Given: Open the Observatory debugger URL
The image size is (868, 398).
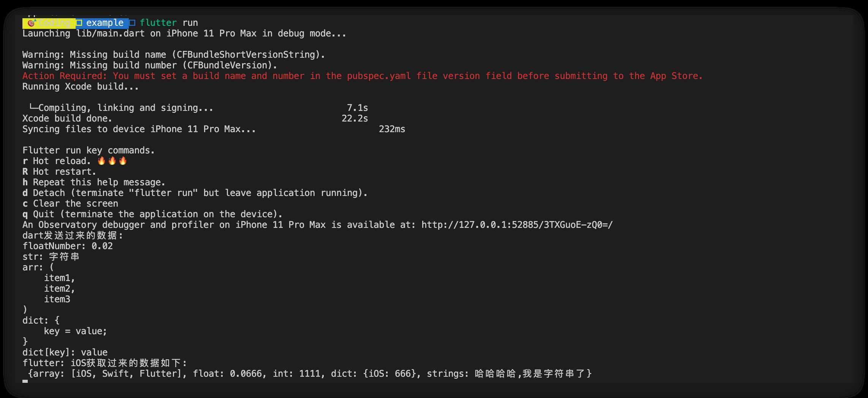Looking at the screenshot, I should tap(517, 225).
